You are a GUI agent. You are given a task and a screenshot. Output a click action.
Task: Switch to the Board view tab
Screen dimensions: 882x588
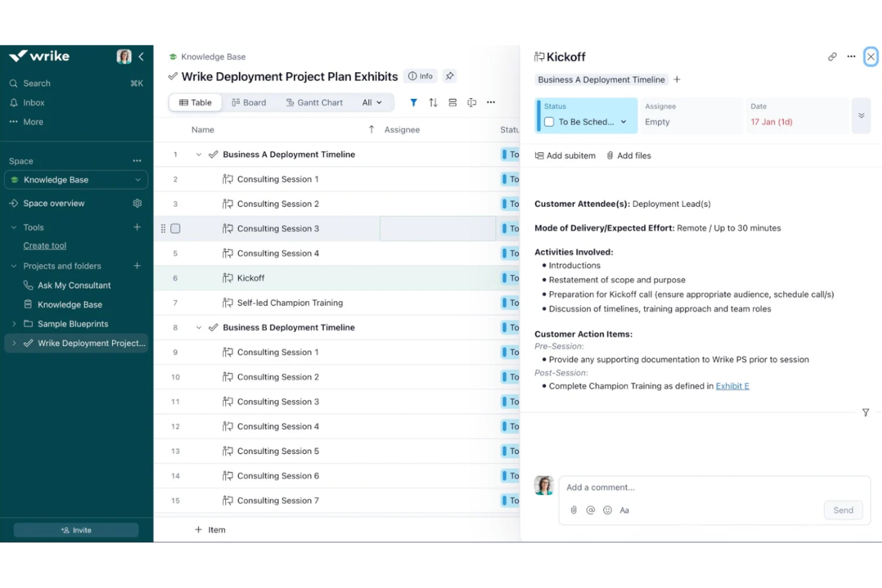pos(249,102)
